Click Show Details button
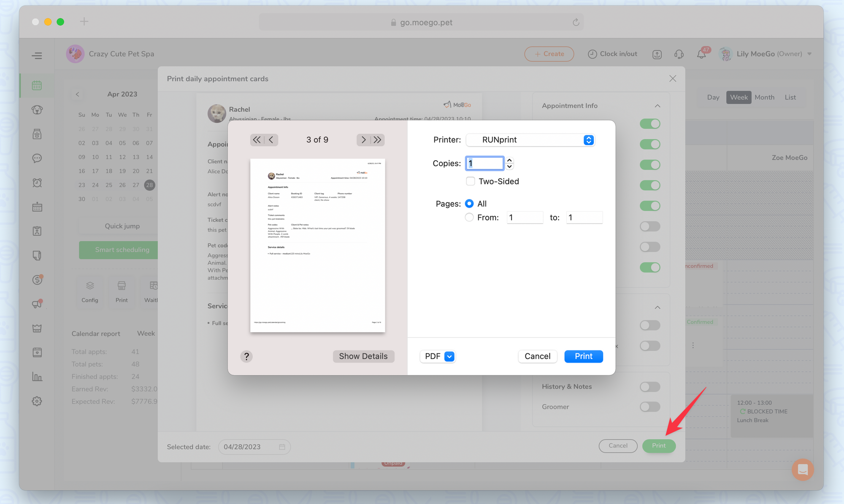 coord(363,356)
